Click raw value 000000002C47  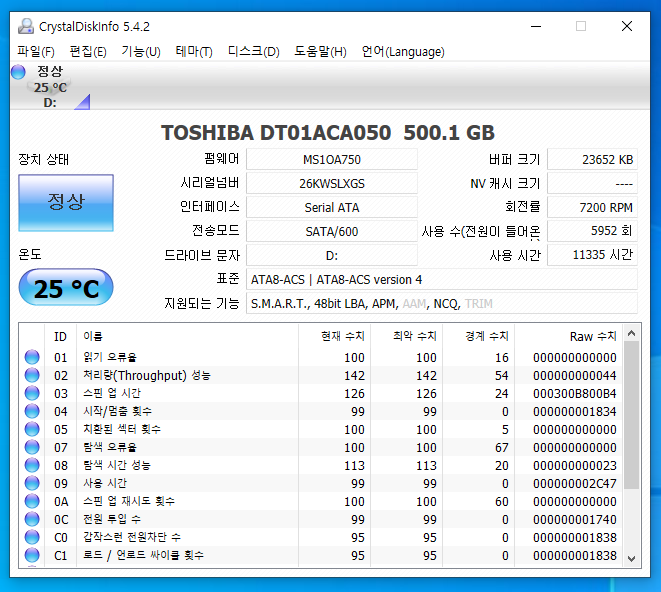click(575, 484)
